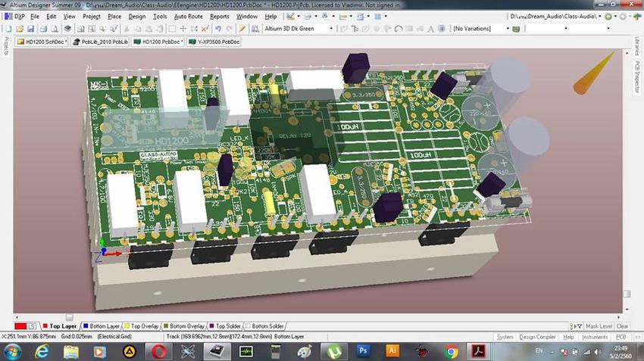Open the Devices View layers icon
Viewport: 644px width, 361px height.
pyautogui.click(x=67, y=29)
